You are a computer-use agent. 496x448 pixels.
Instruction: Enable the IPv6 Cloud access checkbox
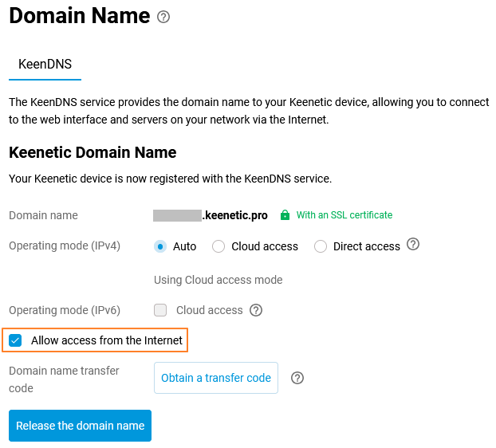[160, 310]
